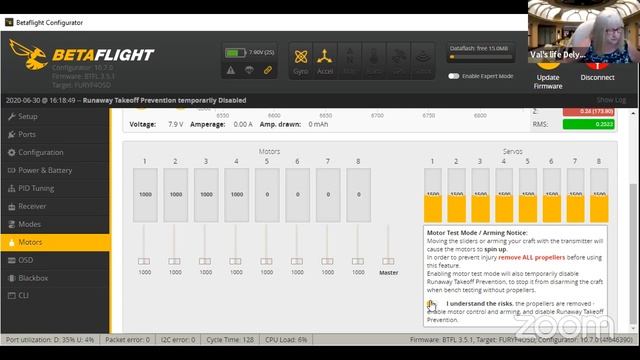The width and height of the screenshot is (640, 360).
Task: Click the PID Tuning icon
Action: pos(11,188)
